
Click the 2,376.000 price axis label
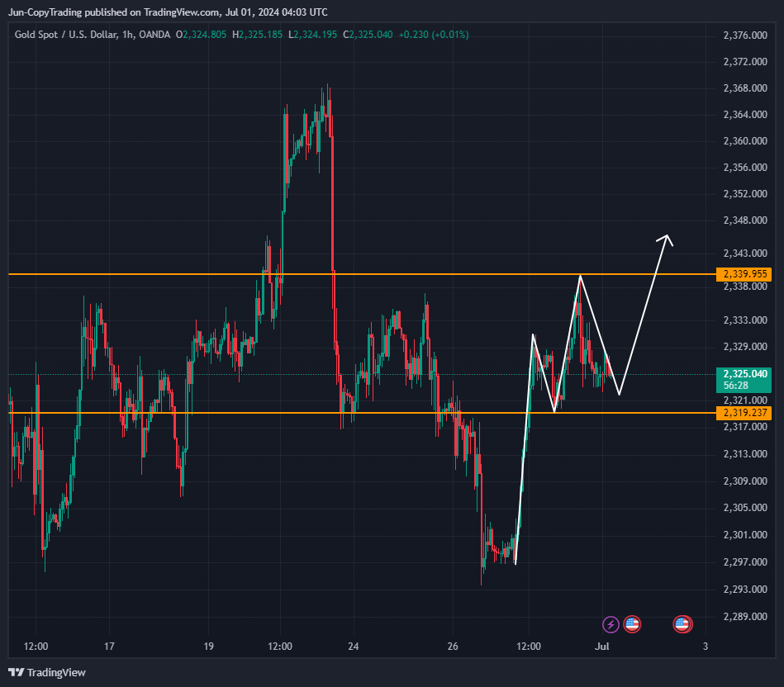[x=745, y=35]
